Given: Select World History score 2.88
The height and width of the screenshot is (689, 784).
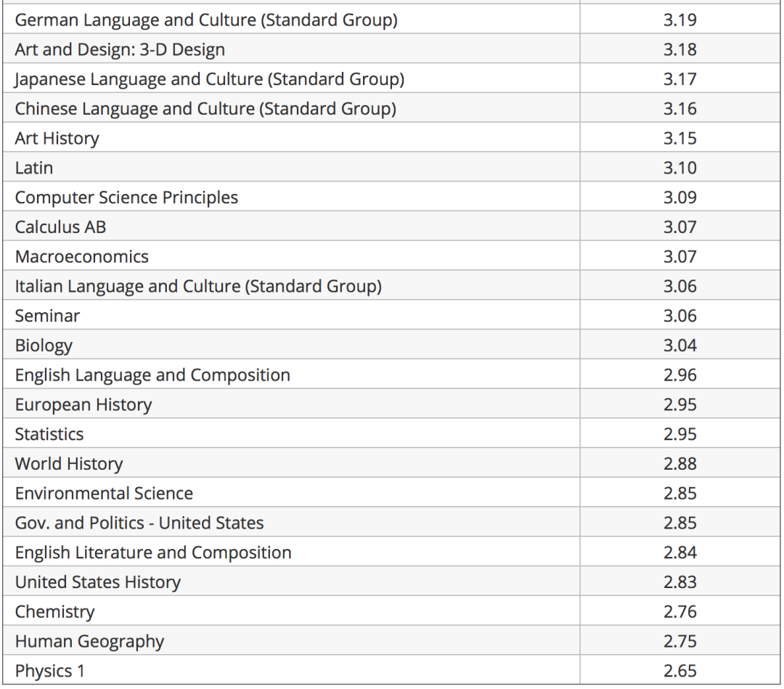Looking at the screenshot, I should coord(679,464).
